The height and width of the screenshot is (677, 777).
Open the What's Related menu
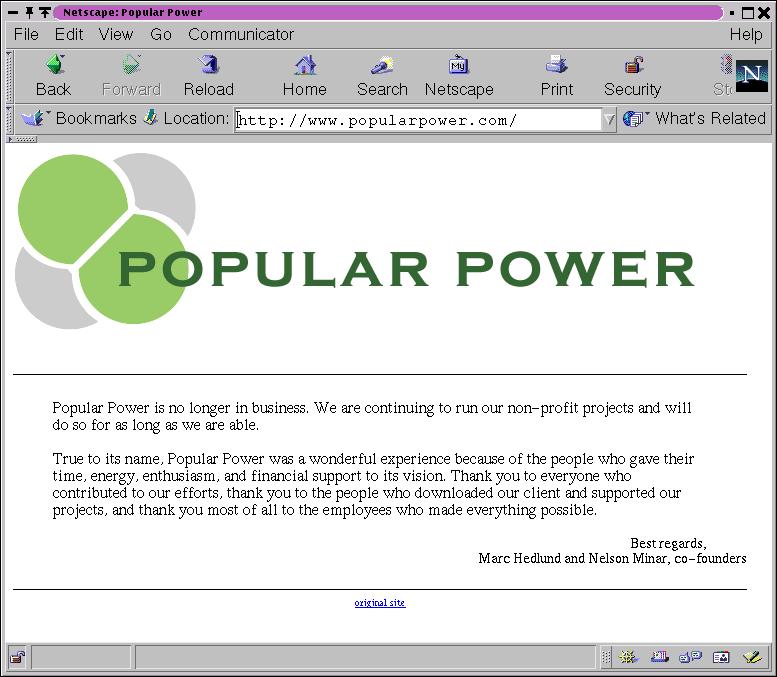coord(694,119)
